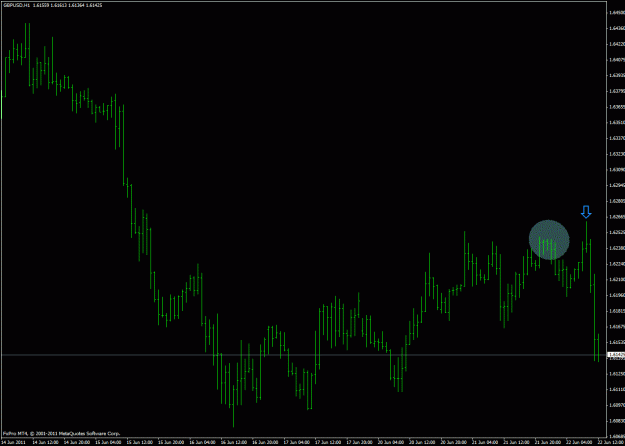Click the 1.6309 level on the price scale
Viewport: 625px width, 446px height.
[617, 170]
